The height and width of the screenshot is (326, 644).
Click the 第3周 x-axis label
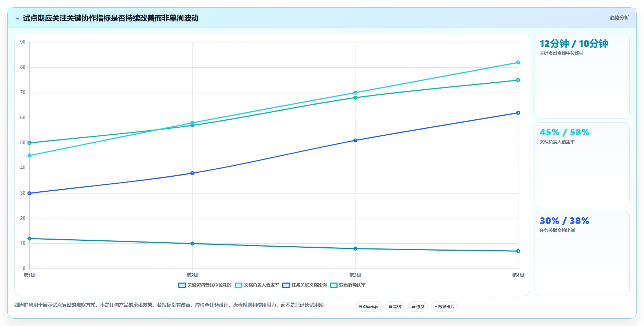point(355,275)
